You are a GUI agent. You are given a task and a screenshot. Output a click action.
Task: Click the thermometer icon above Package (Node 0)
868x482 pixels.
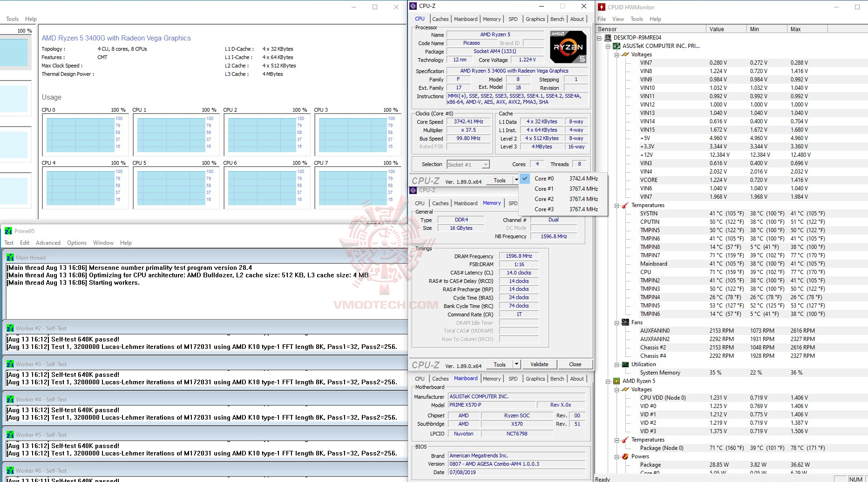pyautogui.click(x=625, y=440)
